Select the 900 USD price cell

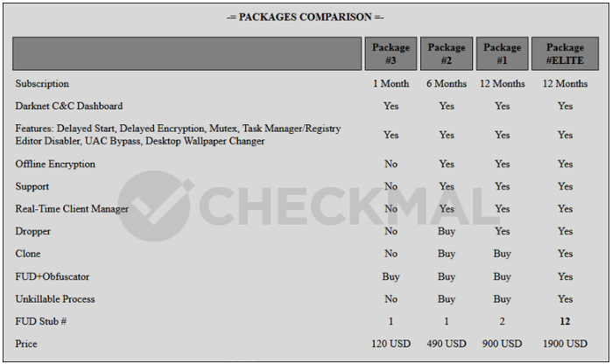(502, 344)
